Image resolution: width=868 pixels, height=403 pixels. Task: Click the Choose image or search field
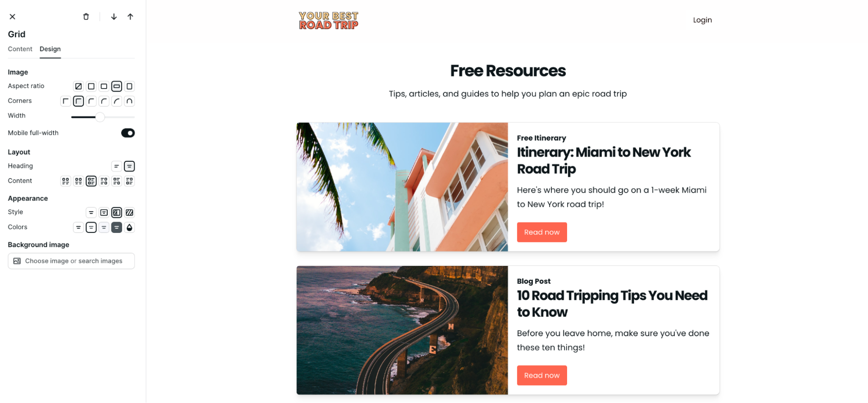(71, 261)
